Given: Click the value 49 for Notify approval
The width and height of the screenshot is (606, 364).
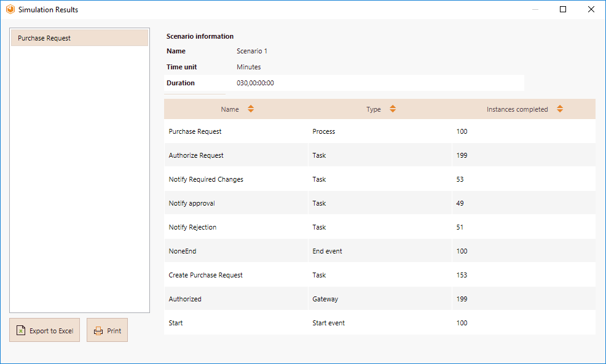Looking at the screenshot, I should [x=460, y=203].
